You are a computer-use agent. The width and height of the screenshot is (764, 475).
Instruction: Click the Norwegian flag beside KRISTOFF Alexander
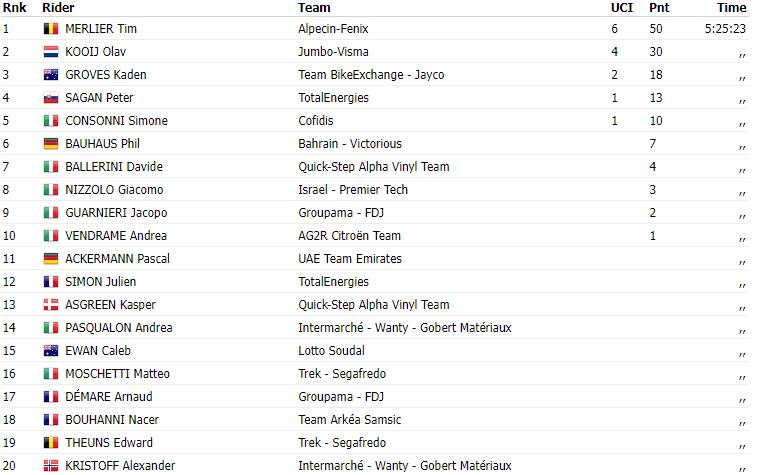pyautogui.click(x=51, y=466)
